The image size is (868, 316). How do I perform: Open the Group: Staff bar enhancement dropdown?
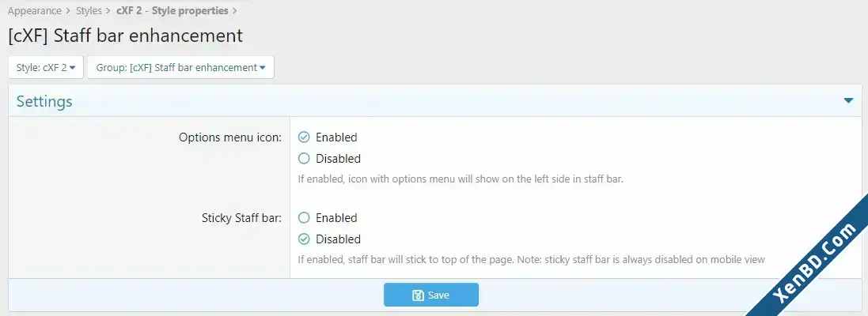(180, 67)
